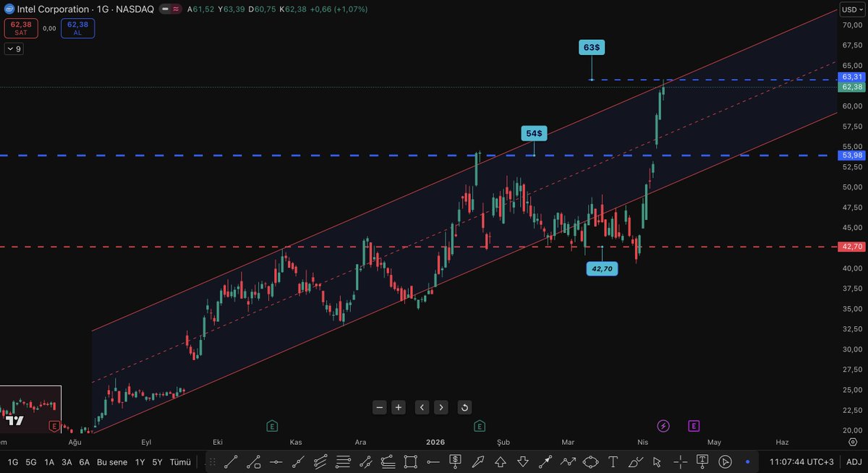Select the Arrow Up marker tool
This screenshot has width=868, height=473.
click(501, 461)
